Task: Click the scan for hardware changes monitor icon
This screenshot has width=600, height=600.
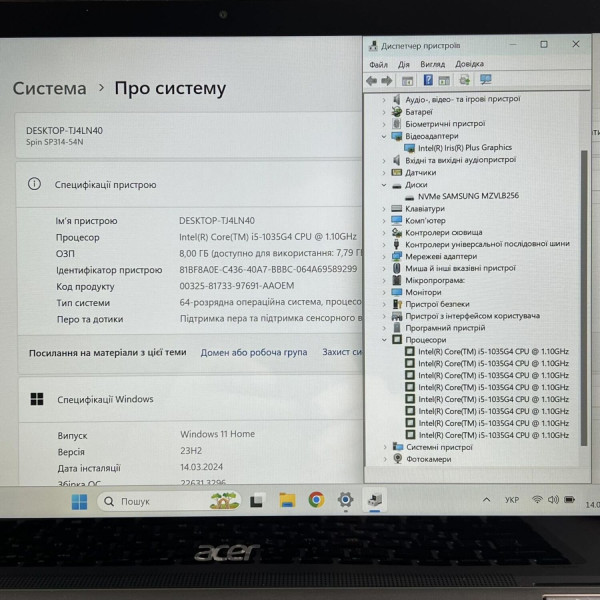Action: pyautogui.click(x=486, y=80)
